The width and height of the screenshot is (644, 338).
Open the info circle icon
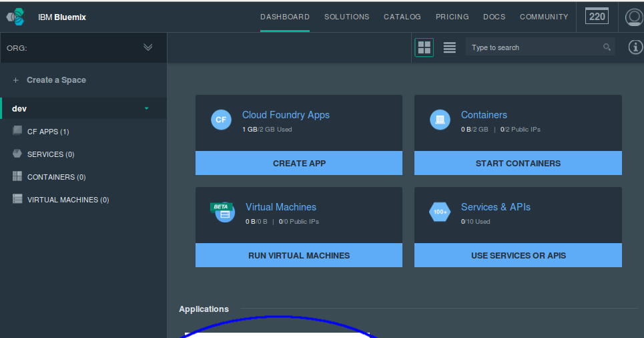click(635, 47)
